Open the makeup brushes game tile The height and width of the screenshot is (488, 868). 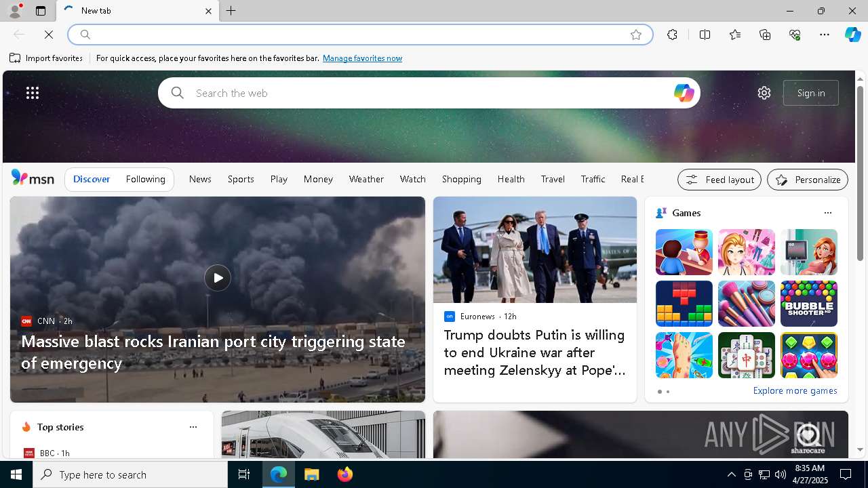pos(747,304)
